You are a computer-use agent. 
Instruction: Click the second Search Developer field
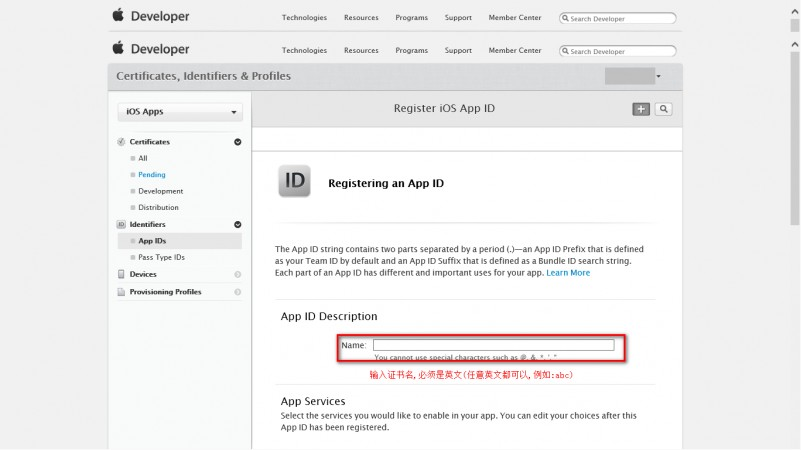click(x=618, y=51)
